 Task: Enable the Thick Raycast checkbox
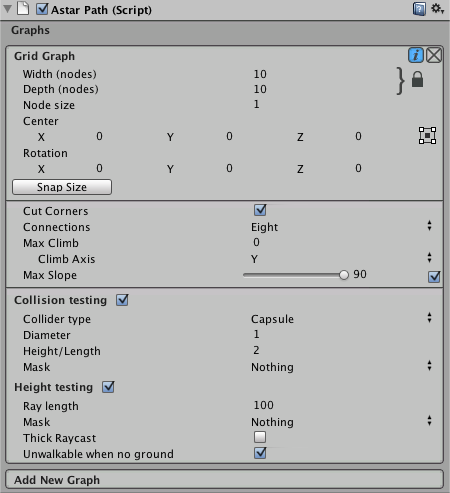point(260,437)
